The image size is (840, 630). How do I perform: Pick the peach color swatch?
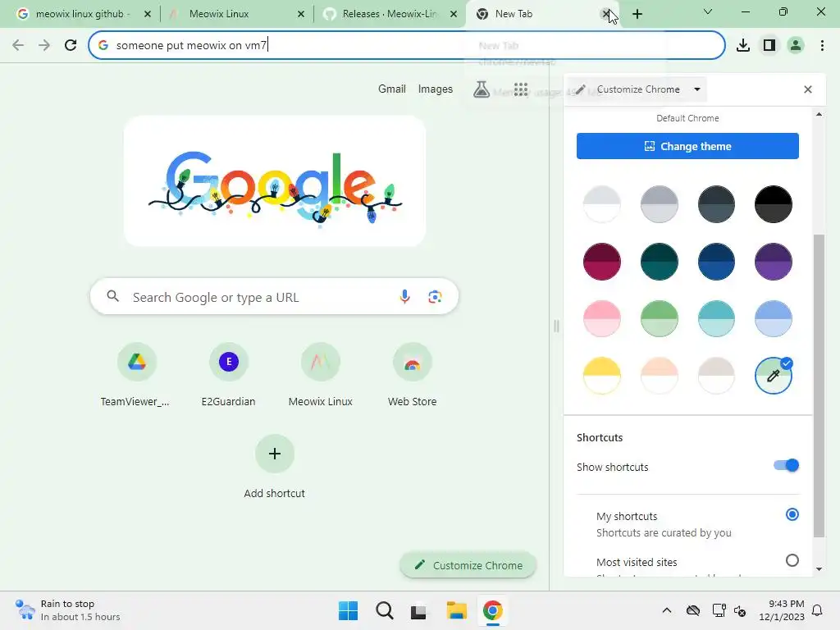tap(659, 376)
